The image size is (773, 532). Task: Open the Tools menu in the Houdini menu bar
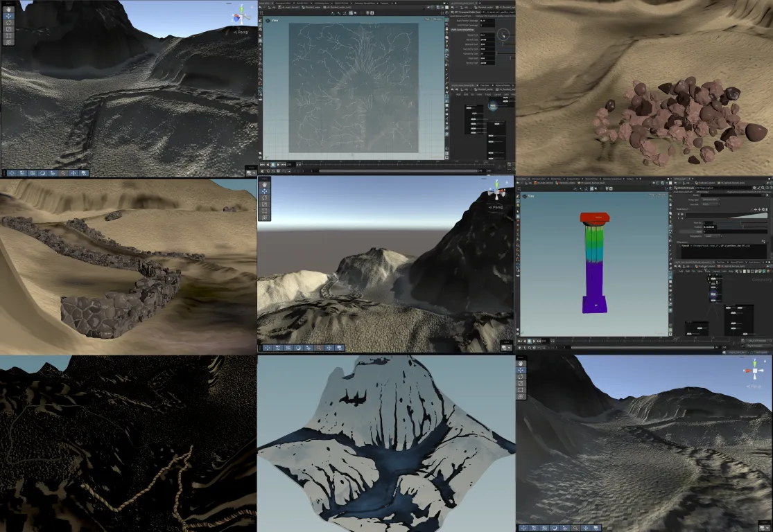(708, 272)
